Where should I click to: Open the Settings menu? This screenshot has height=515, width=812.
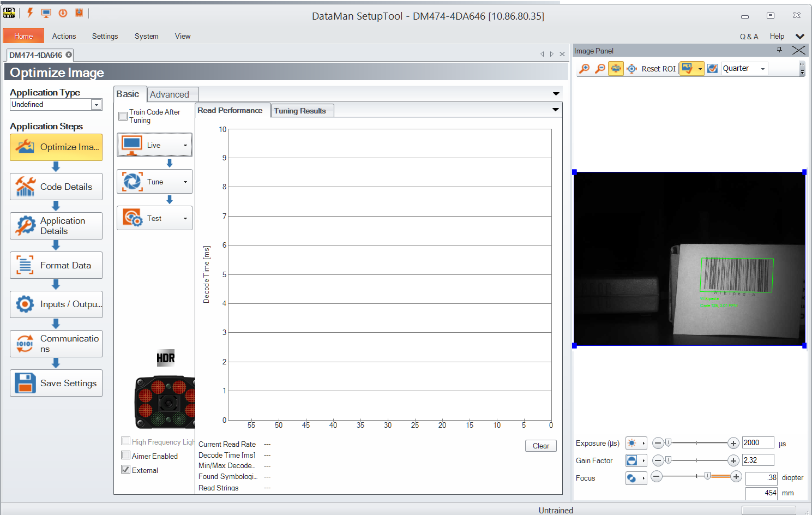(x=105, y=36)
